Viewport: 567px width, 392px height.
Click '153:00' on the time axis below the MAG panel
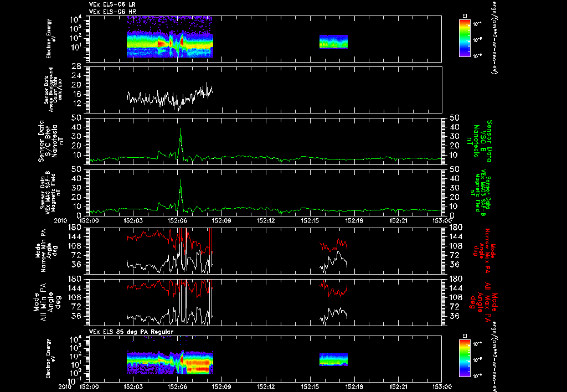(442, 220)
